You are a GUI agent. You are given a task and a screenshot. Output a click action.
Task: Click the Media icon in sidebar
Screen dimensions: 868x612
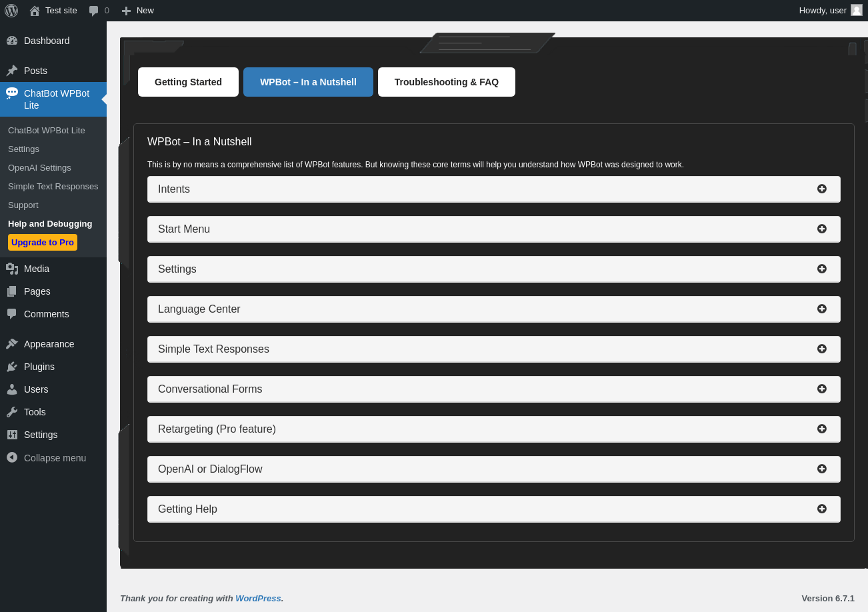coord(12,269)
